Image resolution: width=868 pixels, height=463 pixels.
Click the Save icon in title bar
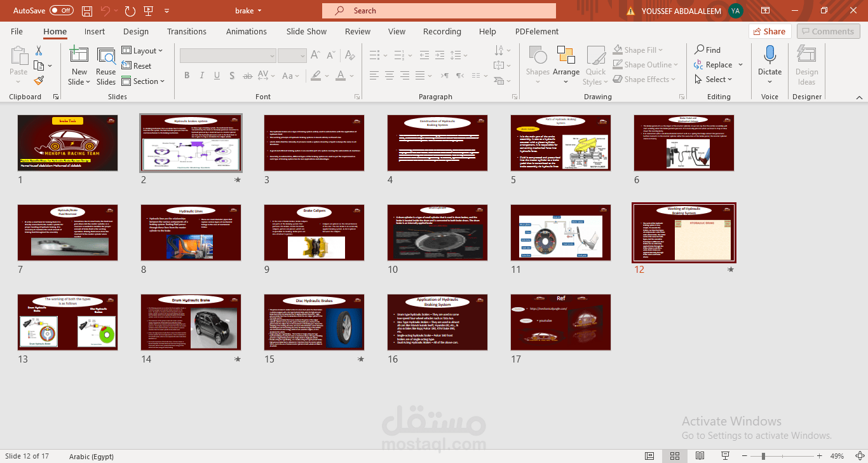pos(87,11)
